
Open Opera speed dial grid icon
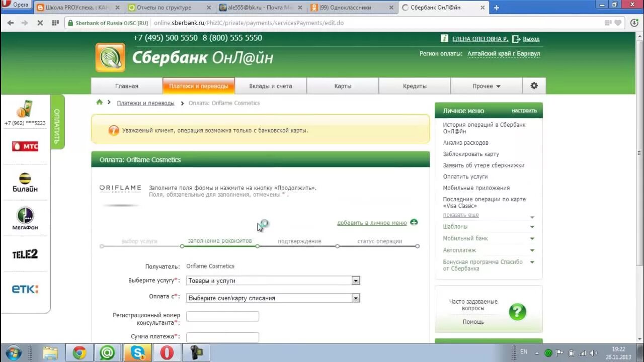point(55,23)
